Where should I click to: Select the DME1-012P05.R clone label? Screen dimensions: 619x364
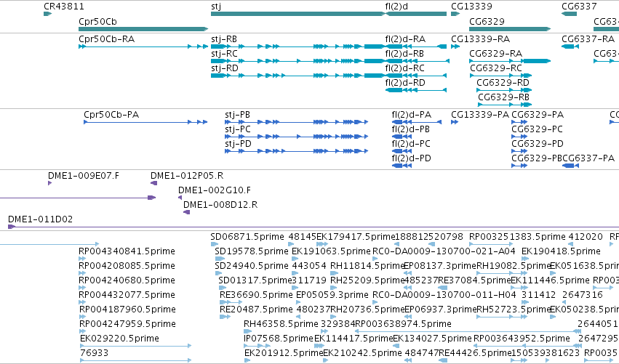(187, 176)
